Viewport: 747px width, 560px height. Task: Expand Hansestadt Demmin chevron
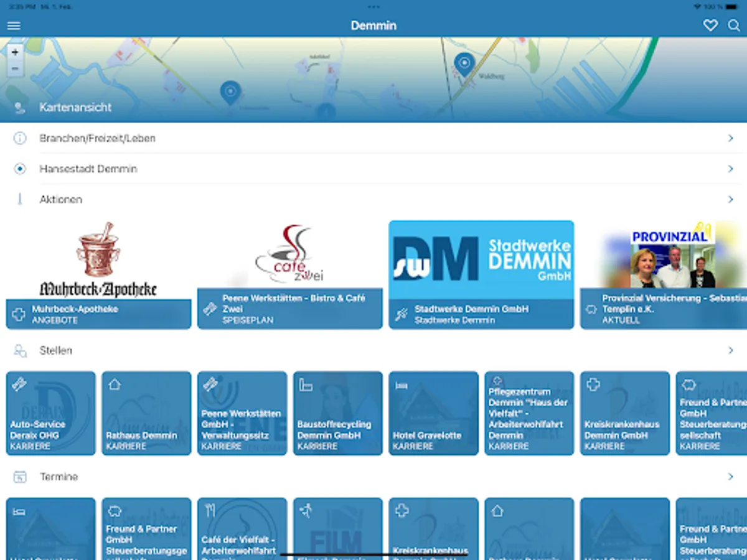pos(731,169)
